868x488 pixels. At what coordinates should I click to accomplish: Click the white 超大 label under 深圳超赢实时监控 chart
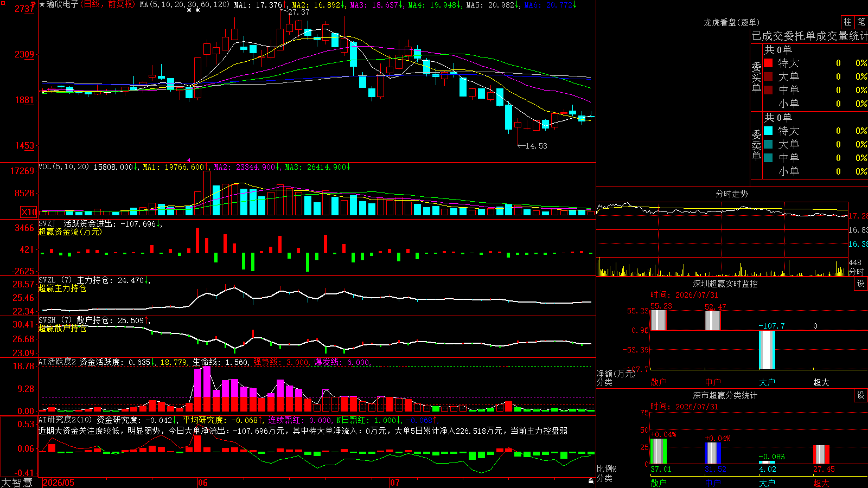click(821, 382)
